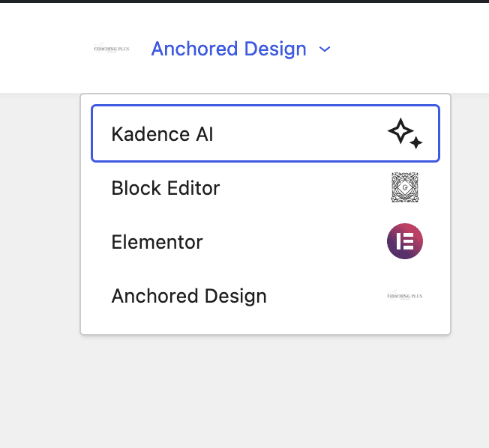Image resolution: width=489 pixels, height=448 pixels.
Task: Click the dark bar at the top
Action: click(244, 1)
